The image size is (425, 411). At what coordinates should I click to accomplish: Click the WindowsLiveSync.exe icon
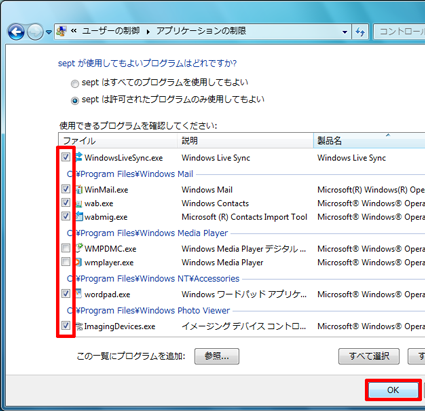click(x=79, y=157)
